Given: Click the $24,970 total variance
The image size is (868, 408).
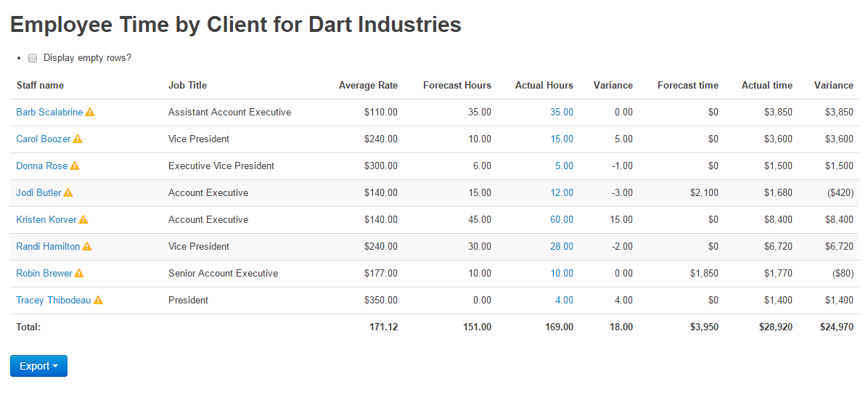Looking at the screenshot, I should tap(837, 327).
